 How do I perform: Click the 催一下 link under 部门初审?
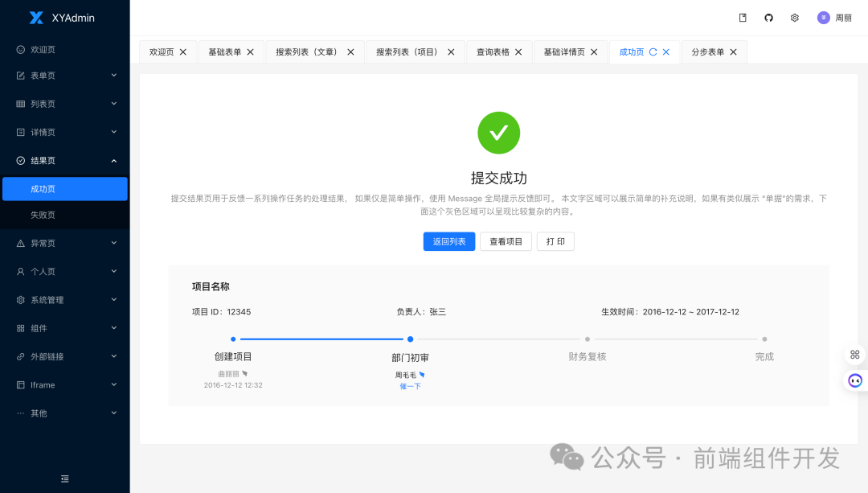(x=410, y=386)
